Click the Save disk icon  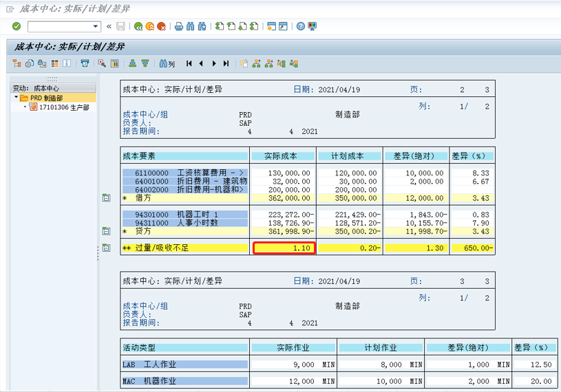(121, 26)
